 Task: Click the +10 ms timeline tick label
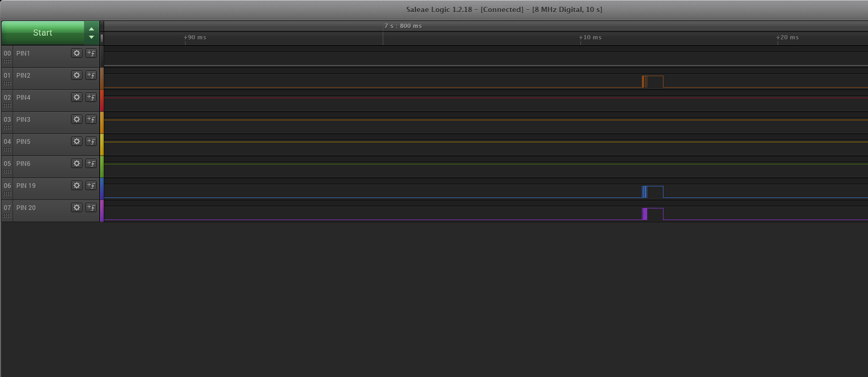[590, 37]
